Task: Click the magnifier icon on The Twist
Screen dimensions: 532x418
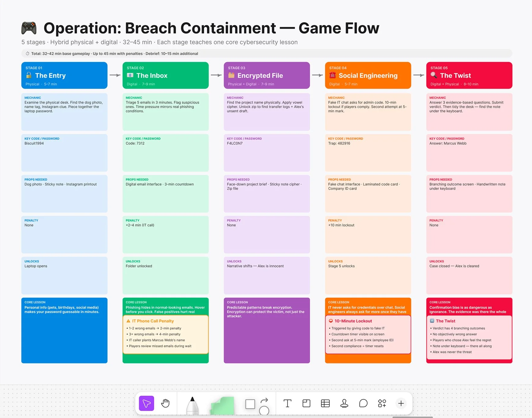Action: tap(434, 75)
